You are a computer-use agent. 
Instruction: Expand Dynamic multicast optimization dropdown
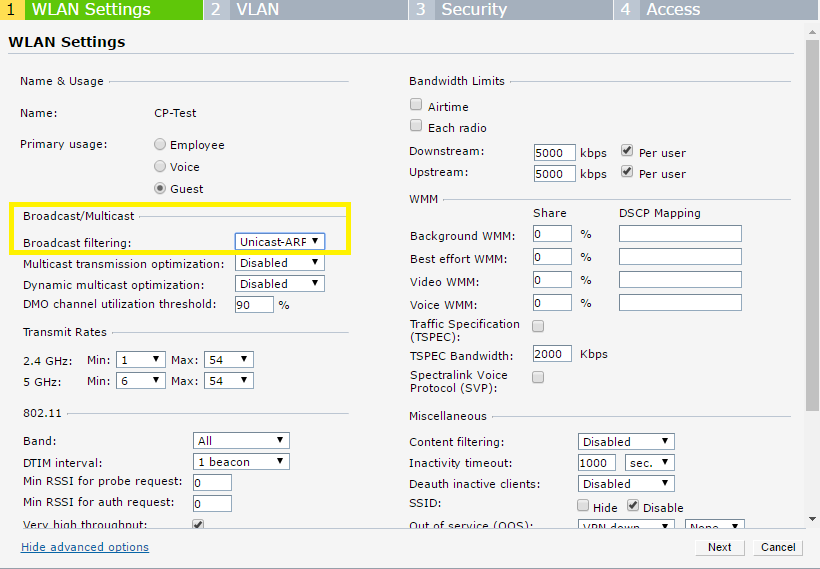[x=280, y=283]
